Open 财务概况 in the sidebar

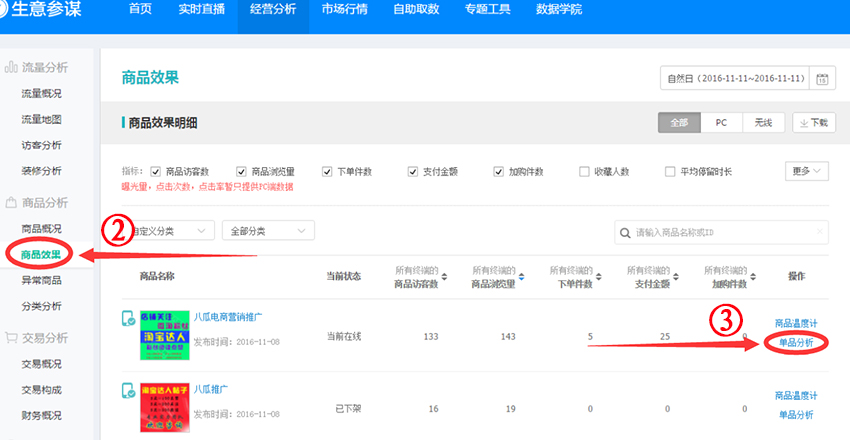tap(42, 416)
